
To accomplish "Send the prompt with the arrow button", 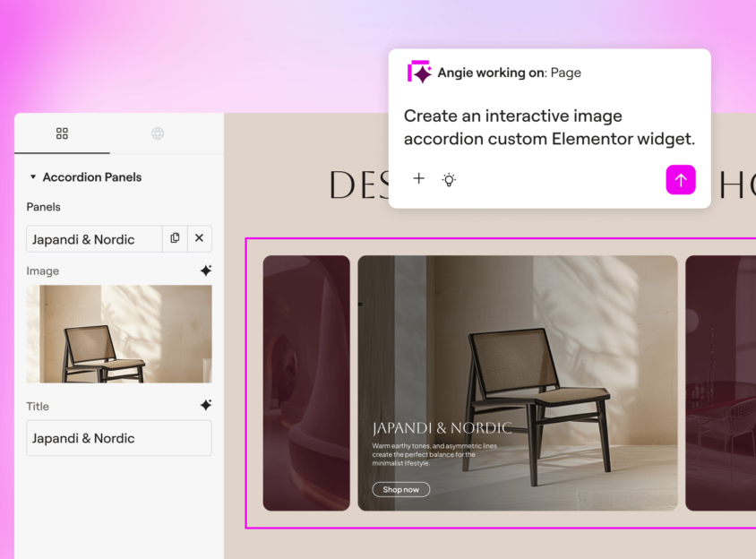I will coord(680,180).
